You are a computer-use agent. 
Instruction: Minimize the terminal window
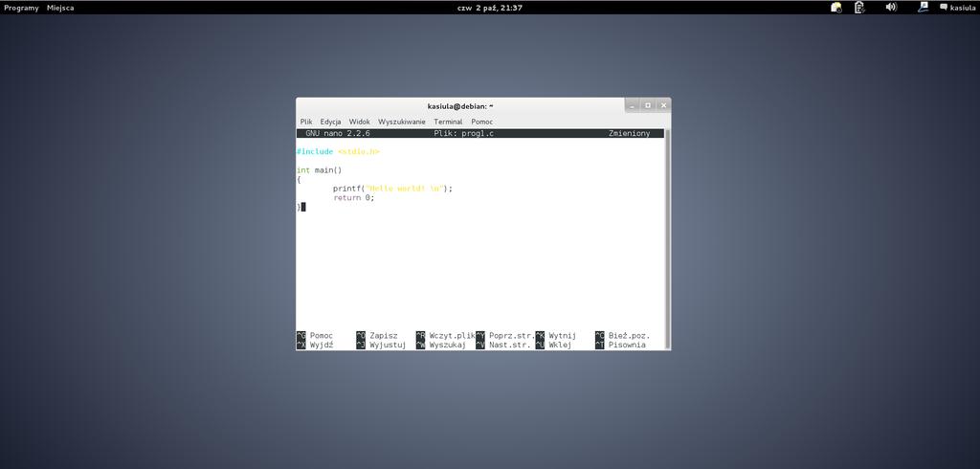pos(633,105)
